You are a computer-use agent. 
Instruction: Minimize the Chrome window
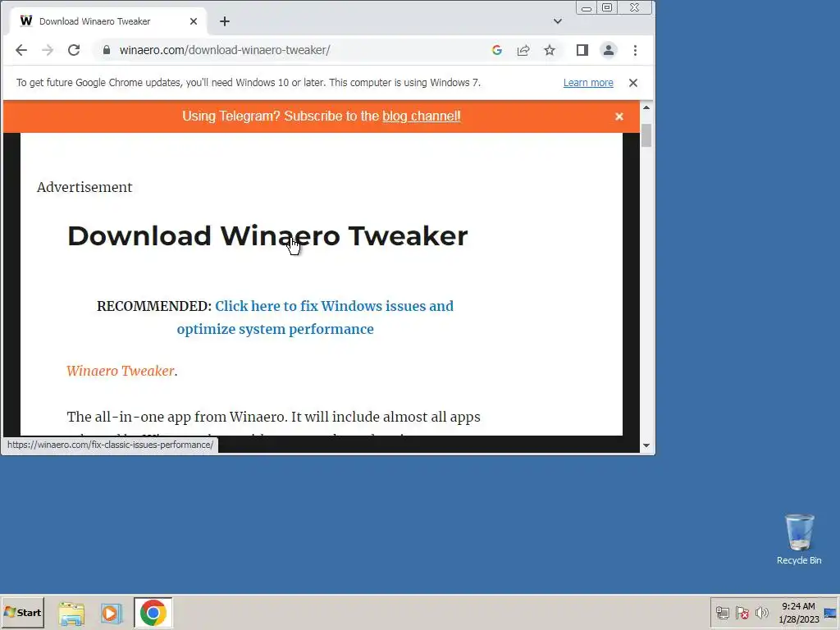click(x=587, y=8)
